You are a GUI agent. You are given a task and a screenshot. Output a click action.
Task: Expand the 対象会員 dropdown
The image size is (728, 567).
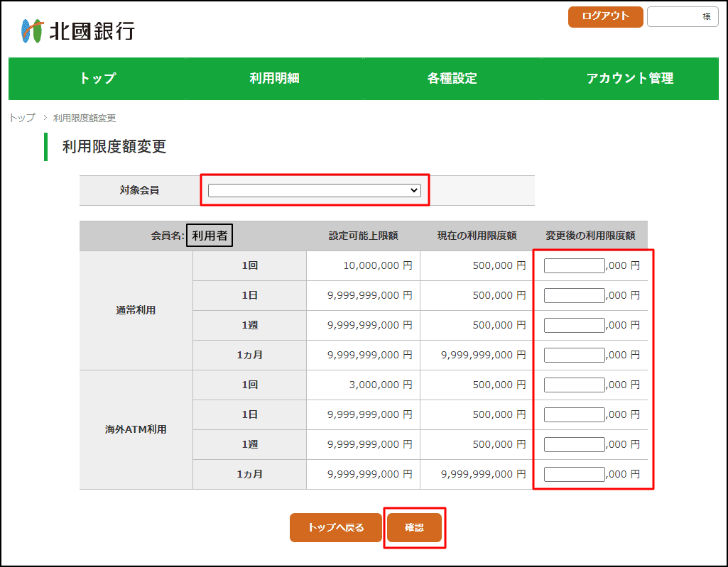pos(314,190)
